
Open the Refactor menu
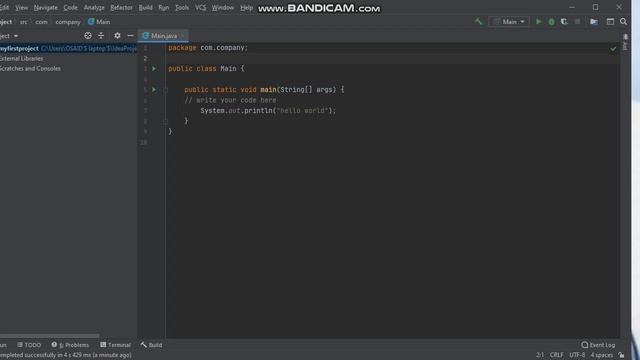[121, 8]
